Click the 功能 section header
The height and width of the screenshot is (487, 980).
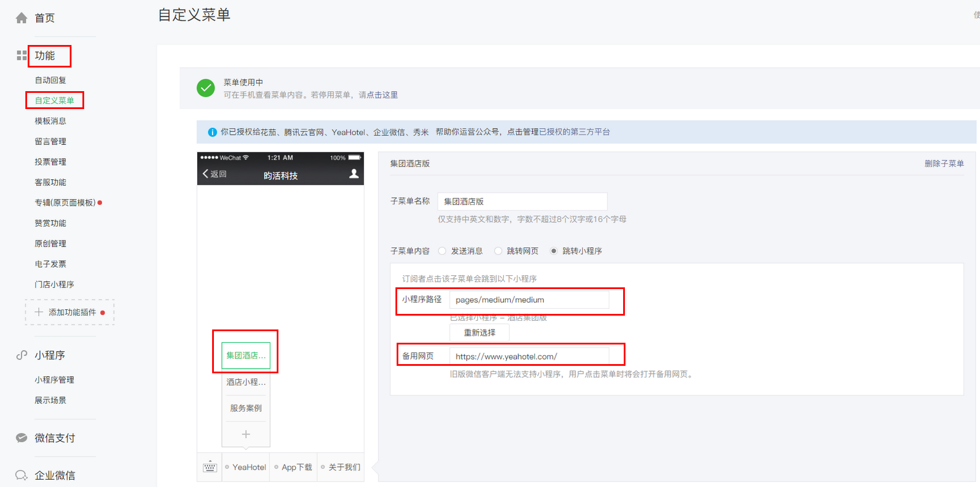point(45,55)
